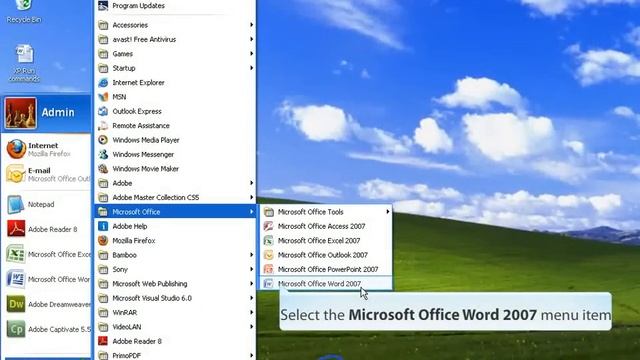Click the MSN butterfly icon

103,97
